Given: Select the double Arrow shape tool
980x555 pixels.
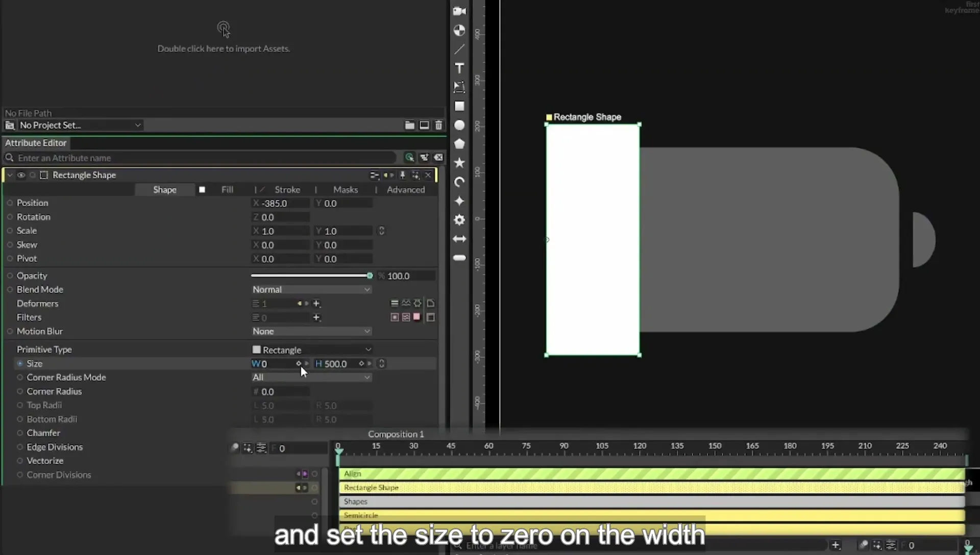Looking at the screenshot, I should point(459,239).
